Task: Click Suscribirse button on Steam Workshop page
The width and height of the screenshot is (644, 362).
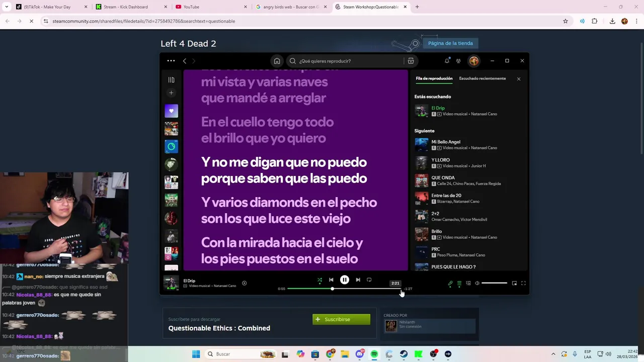Action: pos(341,319)
